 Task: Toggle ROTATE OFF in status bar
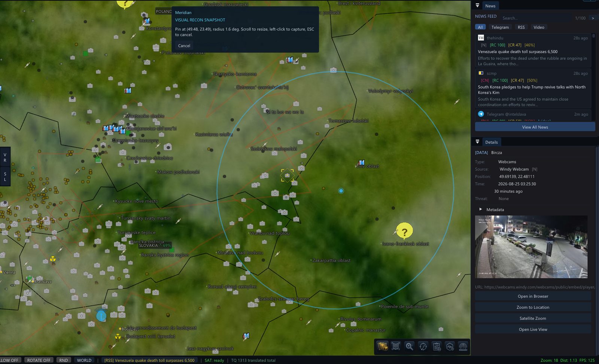39,360
